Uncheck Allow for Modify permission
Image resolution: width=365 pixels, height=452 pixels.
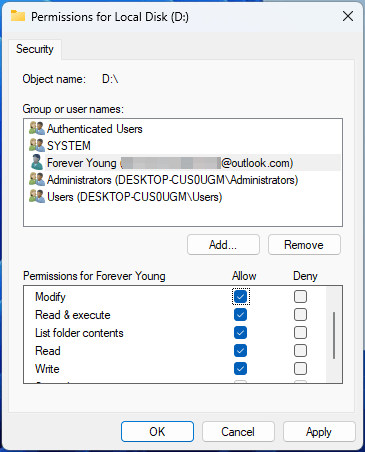pos(240,297)
